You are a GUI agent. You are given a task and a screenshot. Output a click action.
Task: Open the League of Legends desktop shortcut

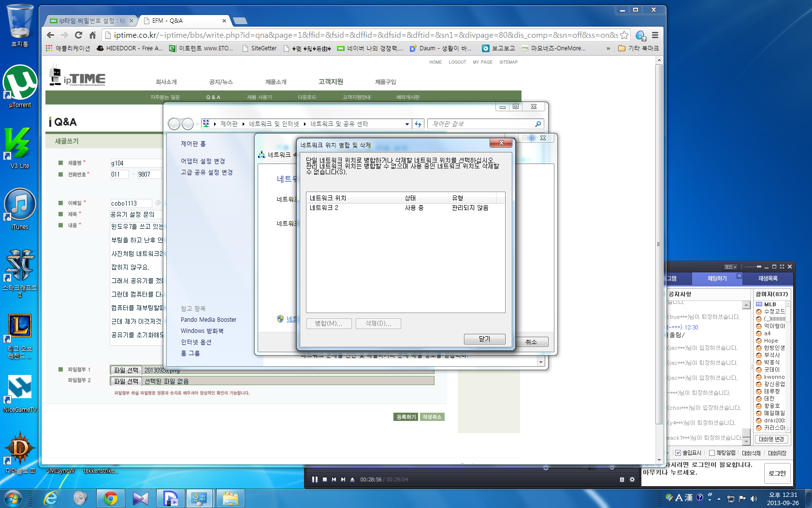(20, 336)
